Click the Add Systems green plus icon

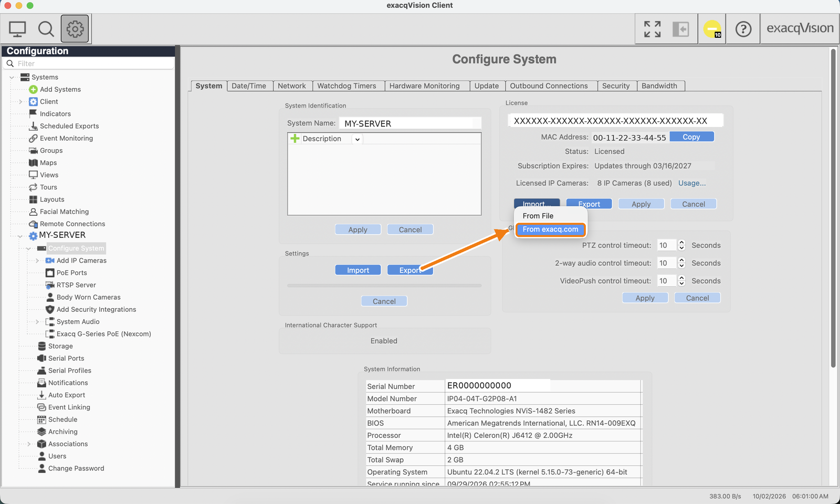tap(33, 89)
